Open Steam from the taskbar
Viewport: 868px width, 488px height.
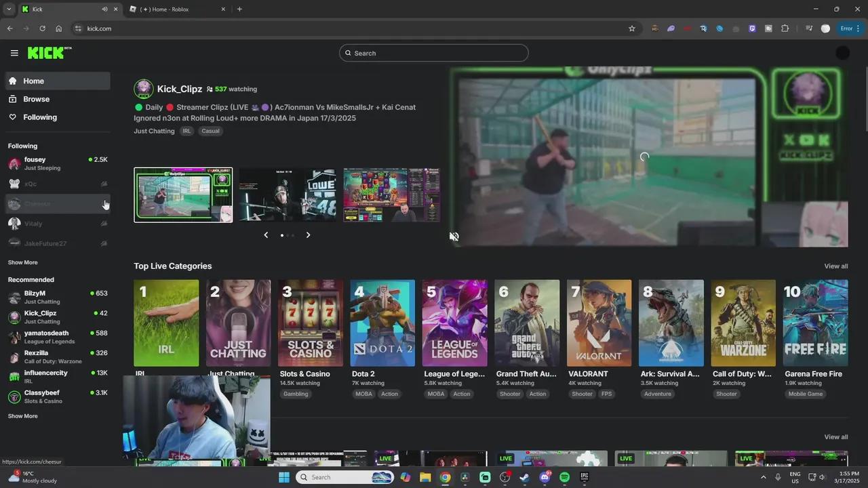click(x=525, y=477)
